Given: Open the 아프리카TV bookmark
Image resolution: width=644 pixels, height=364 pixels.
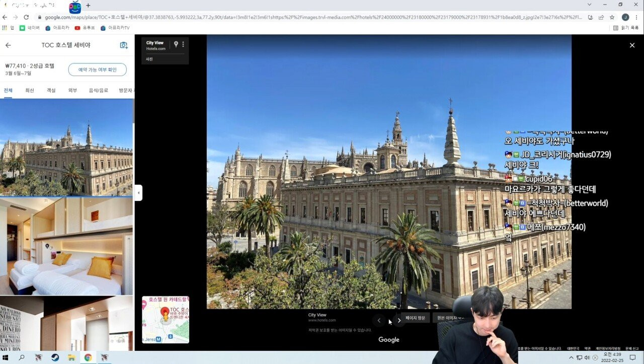Looking at the screenshot, I should [115, 28].
